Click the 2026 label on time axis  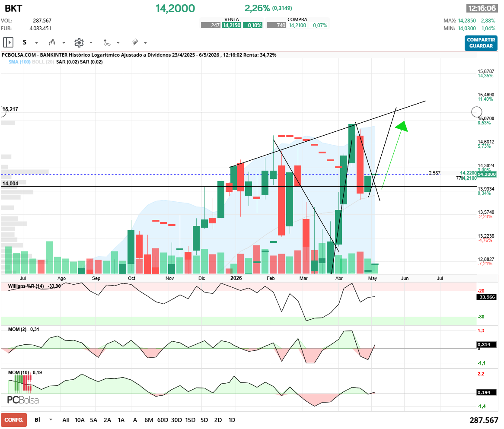(x=236, y=278)
